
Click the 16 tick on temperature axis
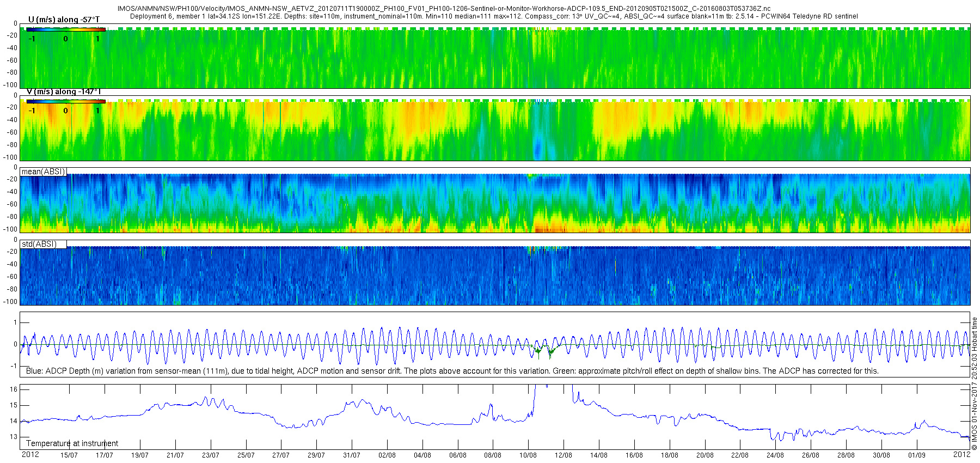(x=14, y=389)
